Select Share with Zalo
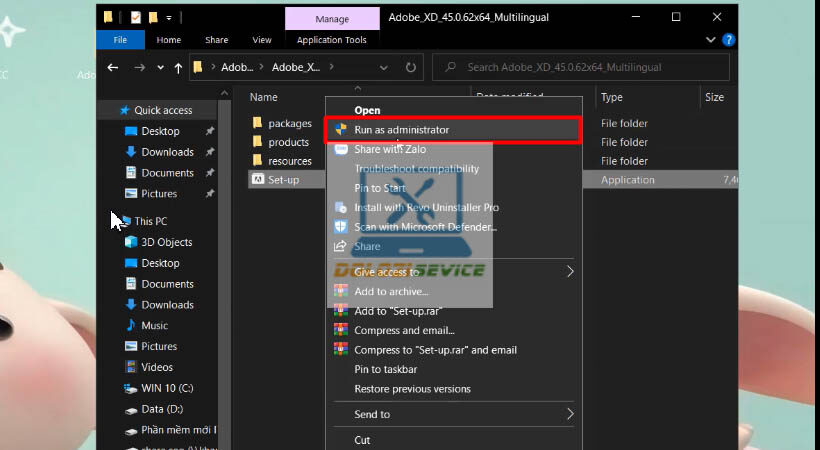 point(453,149)
